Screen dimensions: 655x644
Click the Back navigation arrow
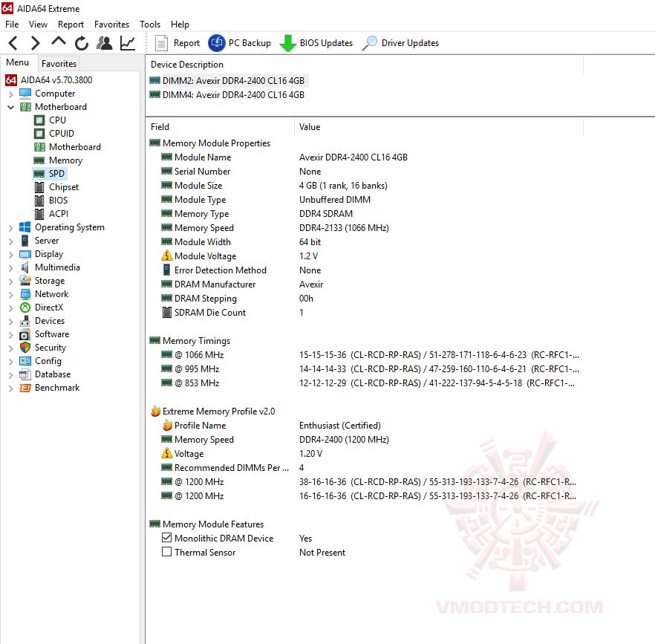click(13, 43)
